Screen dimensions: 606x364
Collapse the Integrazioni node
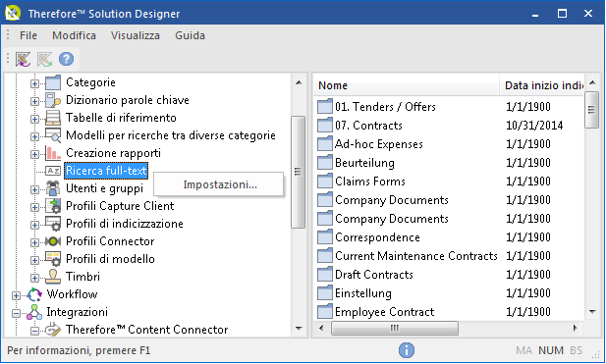[x=16, y=313]
